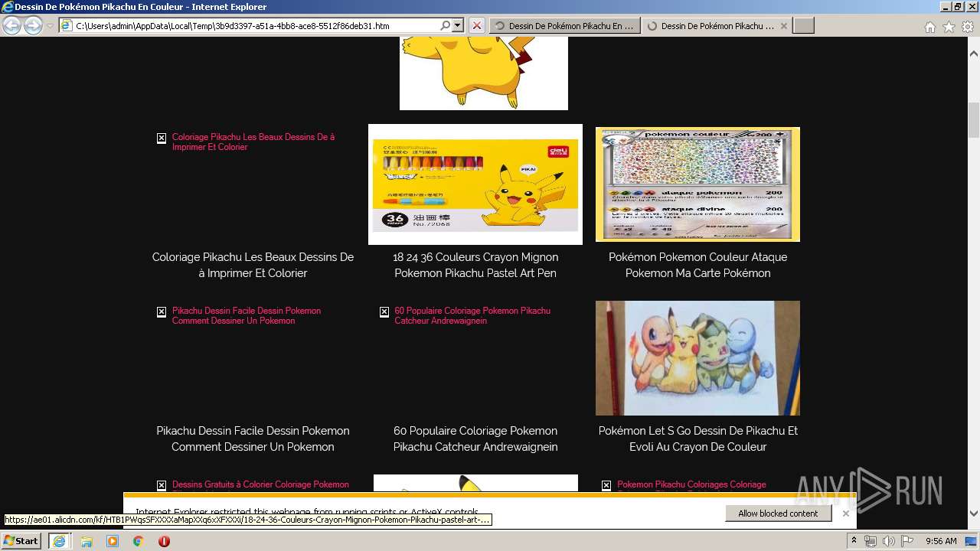This screenshot has width=980, height=551.
Task: Open a new blank tab
Action: pyautogui.click(x=803, y=25)
